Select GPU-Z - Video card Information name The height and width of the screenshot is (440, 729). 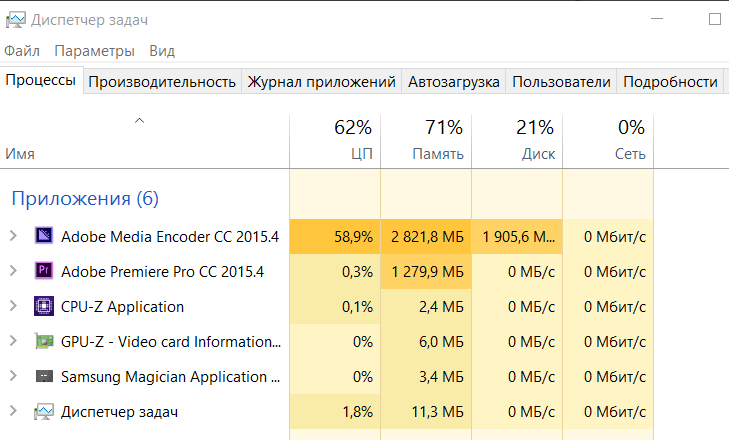(171, 342)
